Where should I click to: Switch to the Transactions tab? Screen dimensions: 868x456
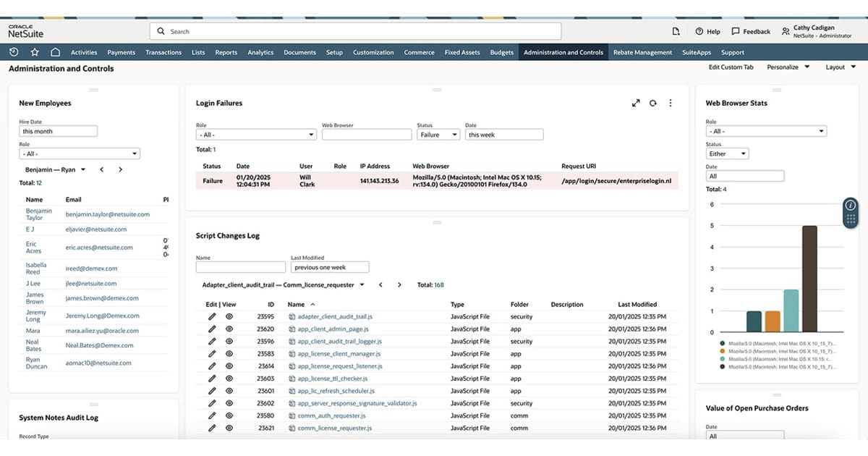[163, 52]
